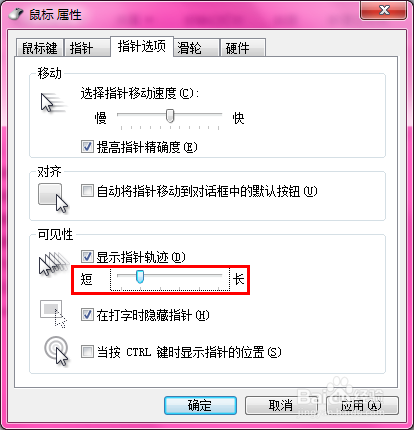Toggle 显示指针轨迹 checkbox
This screenshot has height=430, width=414.
pos(87,257)
